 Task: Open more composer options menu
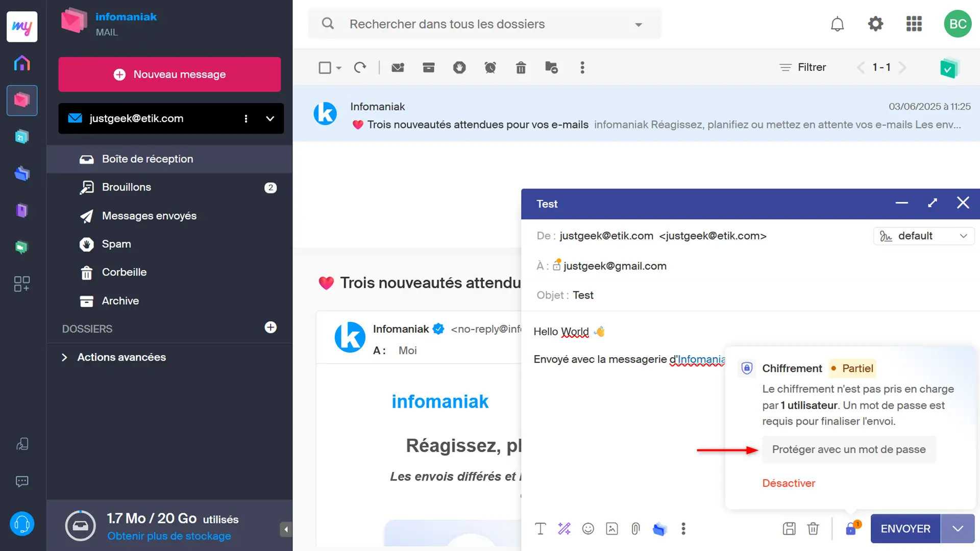683,529
